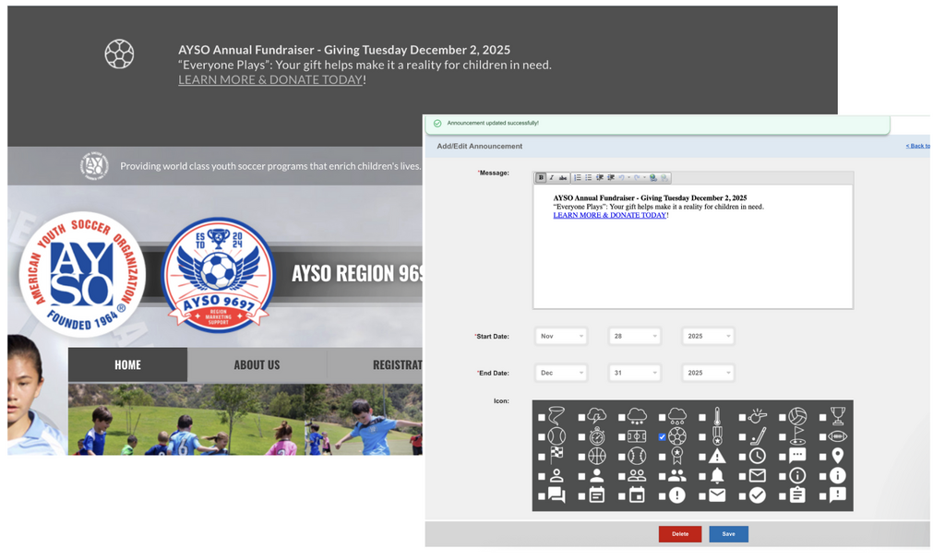Click the insert link globe icon
The image size is (945, 560).
pos(653,178)
